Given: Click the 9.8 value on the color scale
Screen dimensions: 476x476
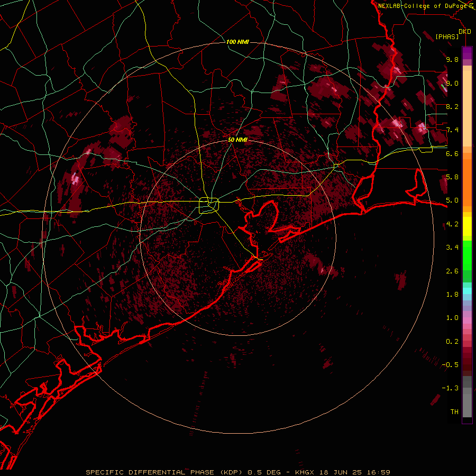Looking at the screenshot, I should [452, 59].
